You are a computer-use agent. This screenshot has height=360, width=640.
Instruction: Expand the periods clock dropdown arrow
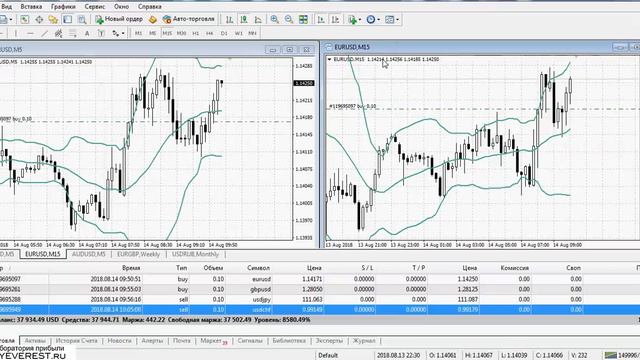378,20
